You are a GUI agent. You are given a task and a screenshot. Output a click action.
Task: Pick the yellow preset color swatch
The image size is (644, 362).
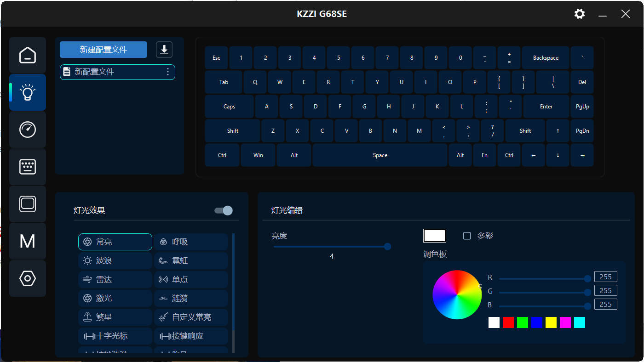(x=551, y=322)
